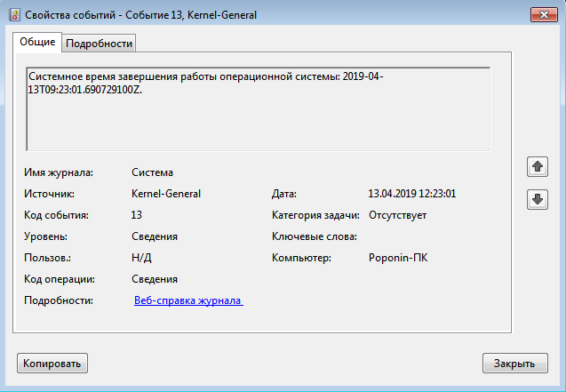
Task: Click the Компьютер label
Action: pyautogui.click(x=301, y=258)
